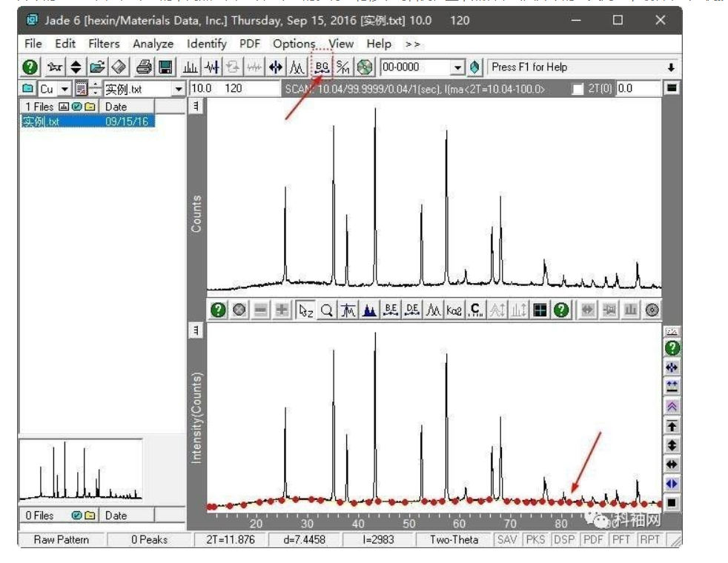
Task: Open the Cu anode dropdown arrow
Action: tap(64, 89)
